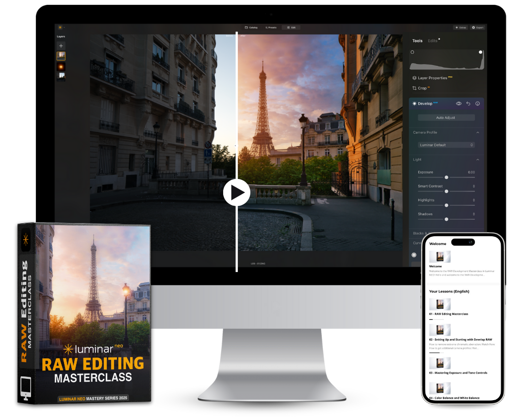Select the orange glow layer thumbnail
Viewport: 524px width, 420px height.
pos(61,66)
